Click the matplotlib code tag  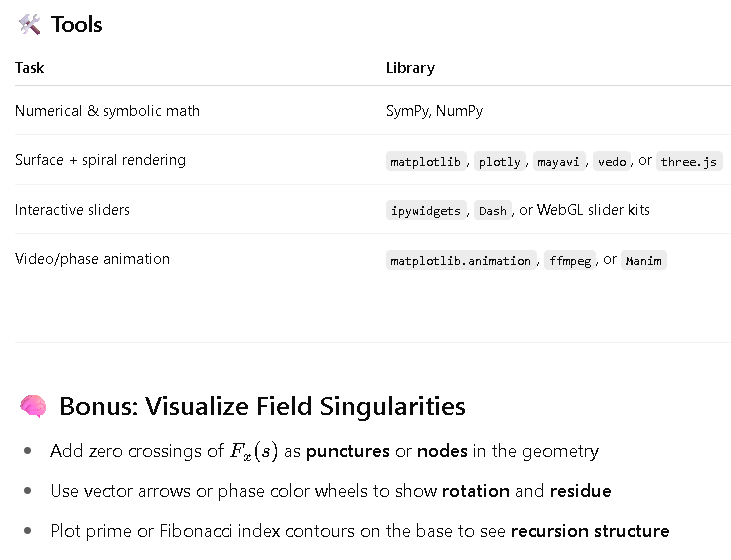click(426, 161)
